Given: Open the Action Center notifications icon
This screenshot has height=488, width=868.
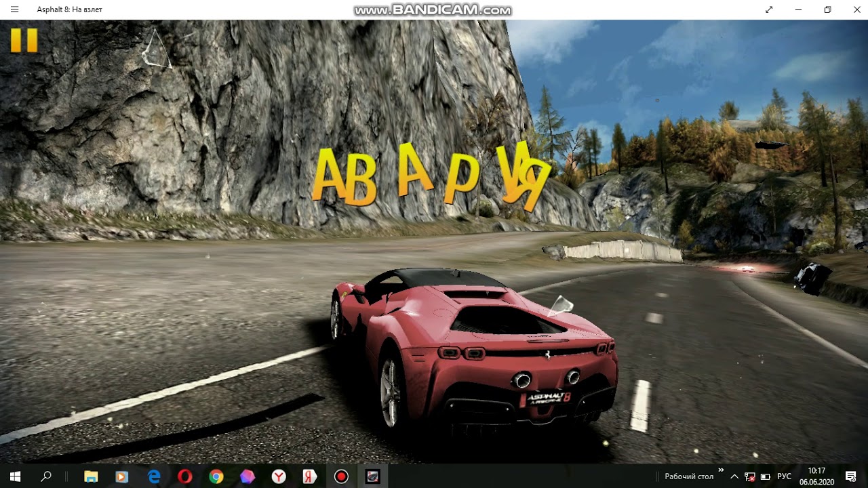Looking at the screenshot, I should click(851, 476).
